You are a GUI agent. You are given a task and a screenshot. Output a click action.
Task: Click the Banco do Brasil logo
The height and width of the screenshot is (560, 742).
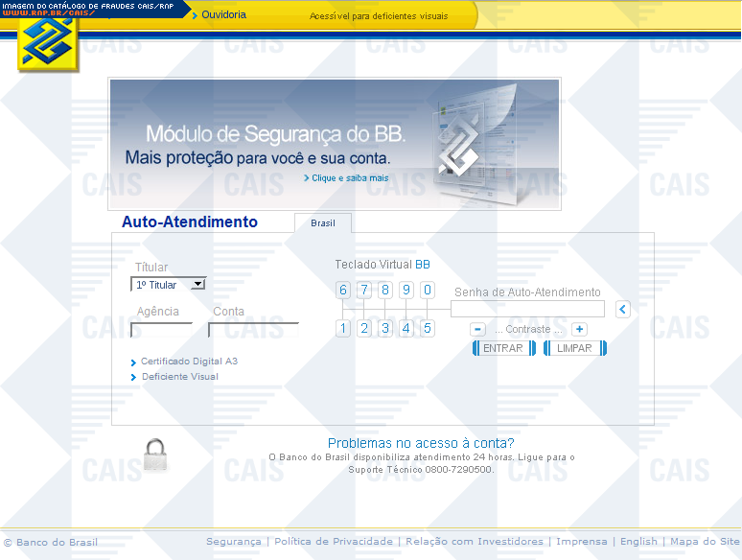pyautogui.click(x=44, y=44)
